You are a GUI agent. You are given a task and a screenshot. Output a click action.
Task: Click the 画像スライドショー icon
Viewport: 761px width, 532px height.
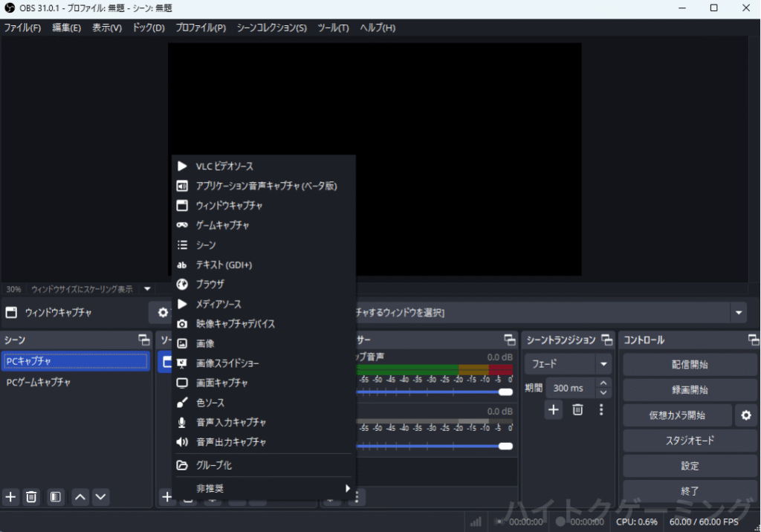click(x=182, y=363)
